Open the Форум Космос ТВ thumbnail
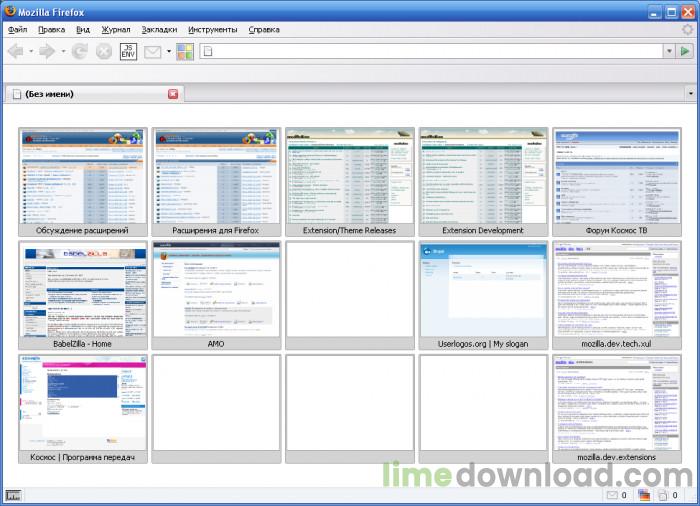700x506 pixels. pyautogui.click(x=615, y=182)
